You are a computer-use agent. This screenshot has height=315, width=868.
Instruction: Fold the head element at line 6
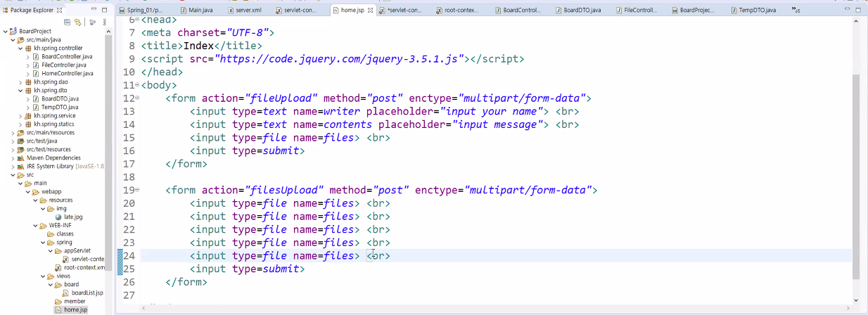(x=136, y=20)
